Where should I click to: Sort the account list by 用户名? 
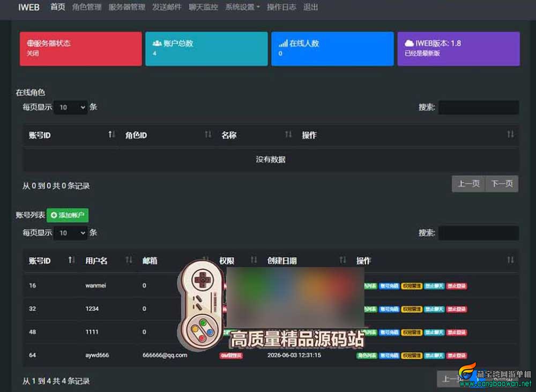point(108,261)
